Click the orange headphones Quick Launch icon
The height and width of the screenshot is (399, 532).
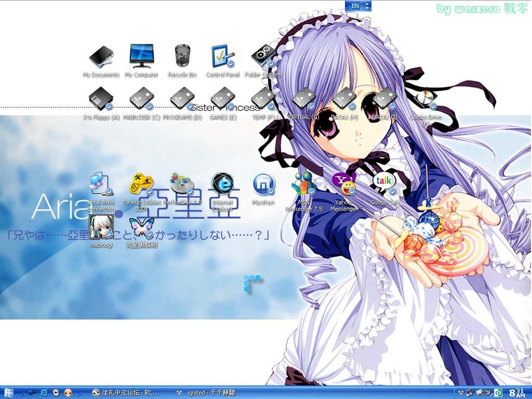[68, 393]
